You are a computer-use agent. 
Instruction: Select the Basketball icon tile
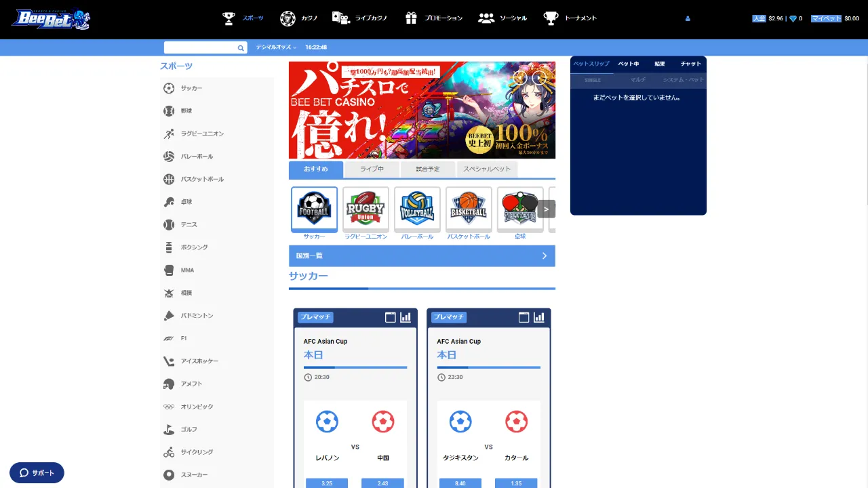click(469, 209)
